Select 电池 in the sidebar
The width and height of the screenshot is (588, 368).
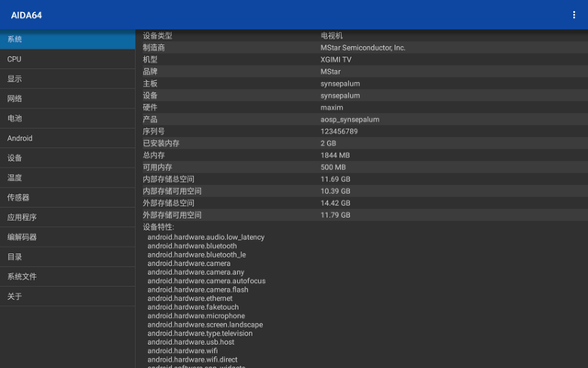click(67, 119)
